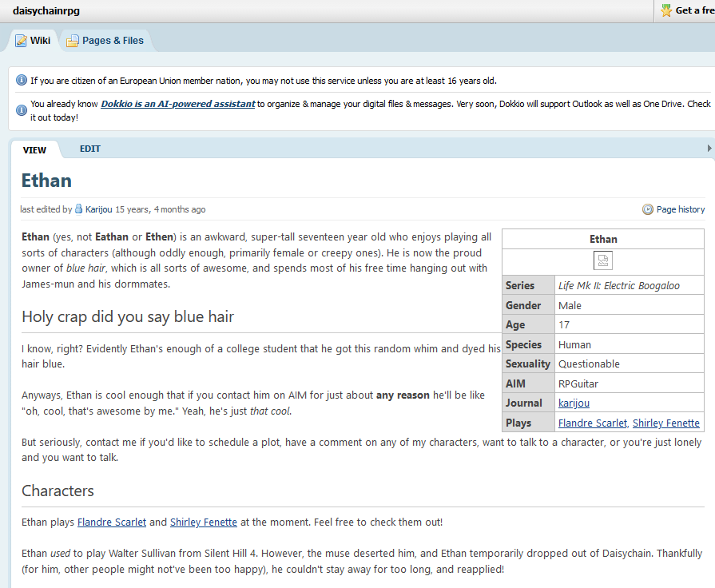Open the Page history link

[x=681, y=209]
